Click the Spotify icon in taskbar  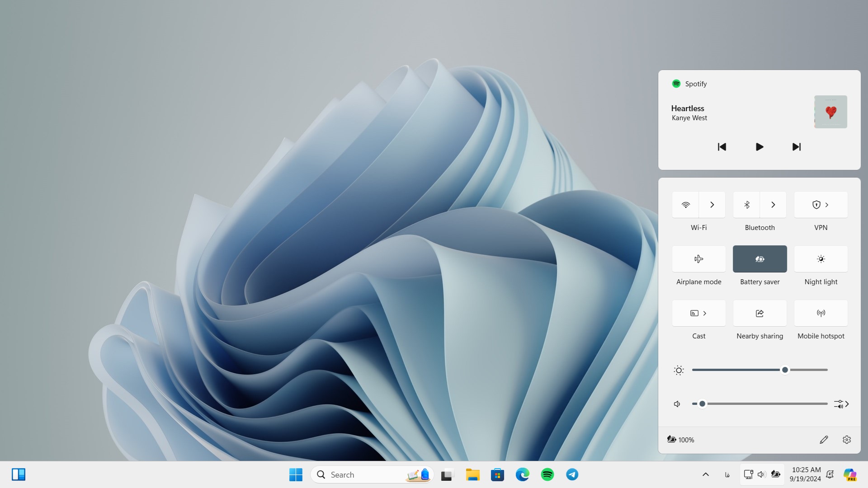coord(547,474)
